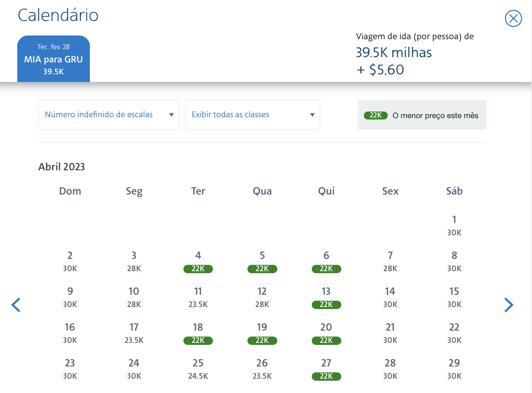Pick April 11 at 23.5K miles
Viewport: 532px width, 393px height.
[198, 297]
